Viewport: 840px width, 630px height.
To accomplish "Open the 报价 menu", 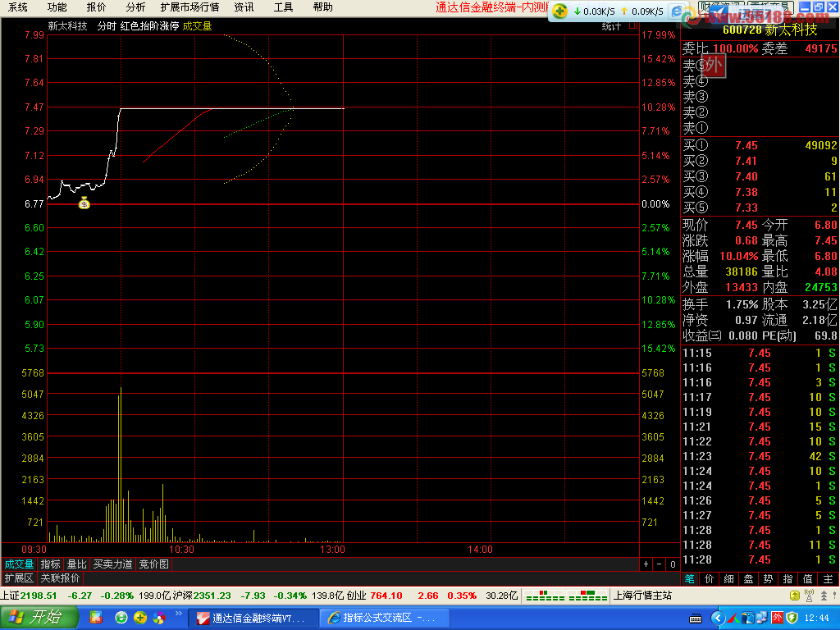I will [x=97, y=7].
